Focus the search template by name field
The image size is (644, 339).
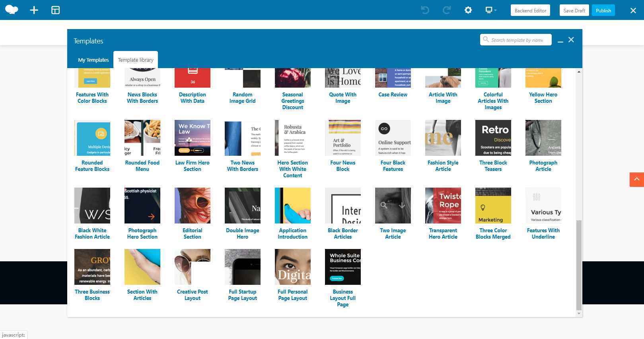(x=516, y=40)
